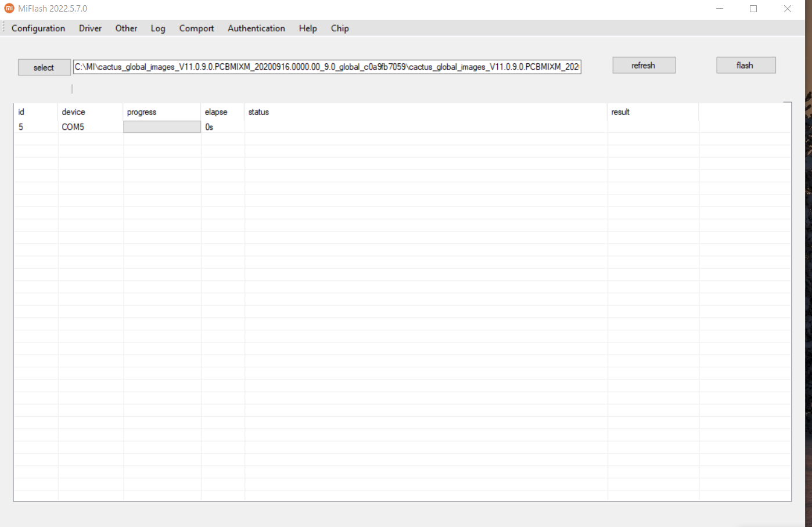Click the refresh button

coord(644,66)
